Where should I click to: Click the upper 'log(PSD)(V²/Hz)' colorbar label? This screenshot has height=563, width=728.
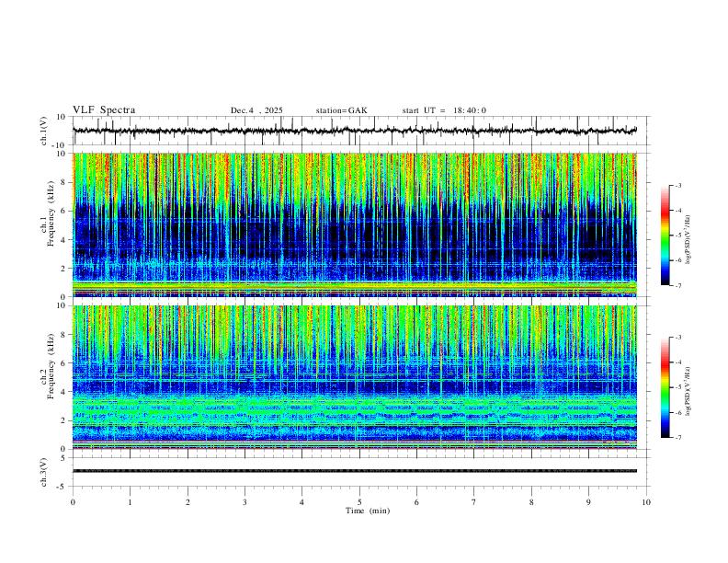[x=688, y=240]
